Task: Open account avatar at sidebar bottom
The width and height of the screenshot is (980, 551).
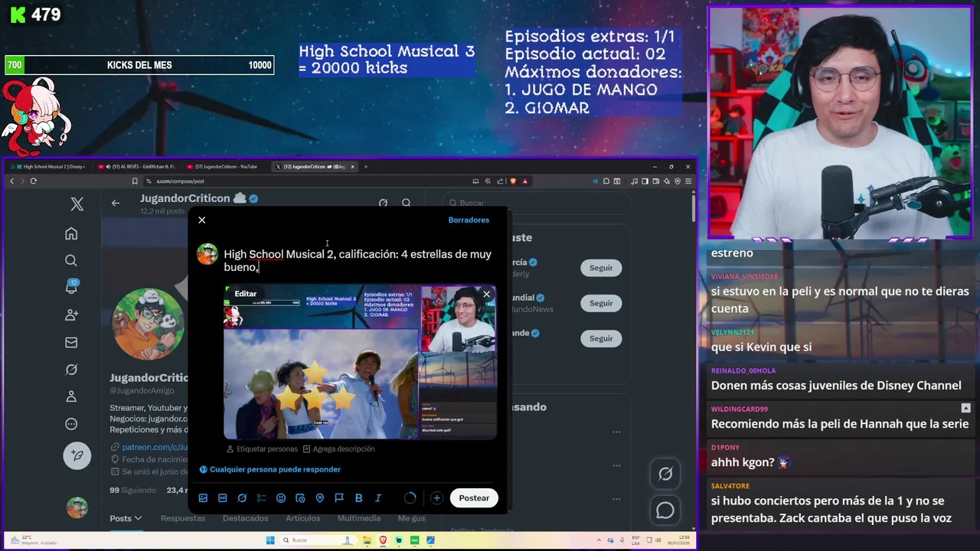Action: (x=77, y=507)
